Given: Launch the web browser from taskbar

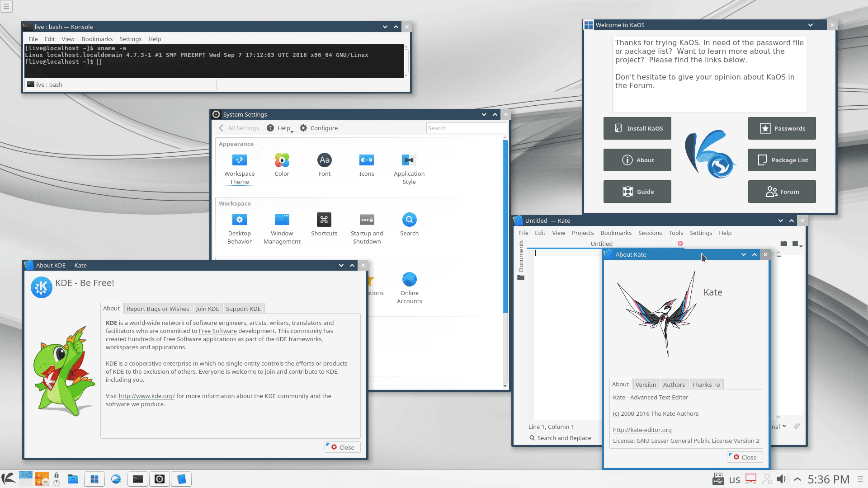Looking at the screenshot, I should pos(116,479).
